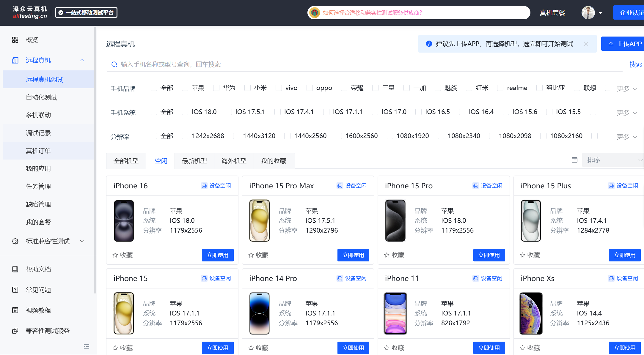The width and height of the screenshot is (644, 355).
Task: Toggle list view icon beside 排序
Action: pos(574,160)
